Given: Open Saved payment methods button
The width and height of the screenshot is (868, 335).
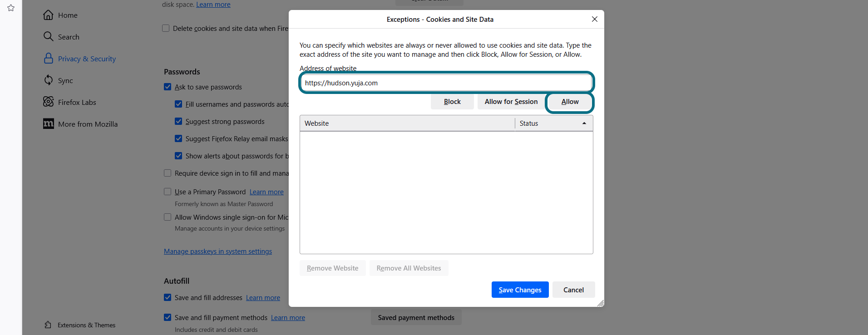Looking at the screenshot, I should tap(416, 317).
